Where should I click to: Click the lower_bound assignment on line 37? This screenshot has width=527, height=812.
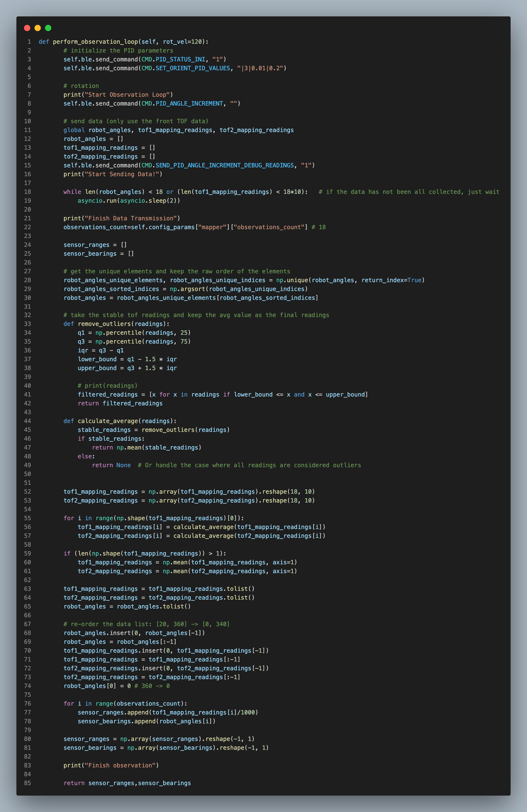(x=127, y=359)
